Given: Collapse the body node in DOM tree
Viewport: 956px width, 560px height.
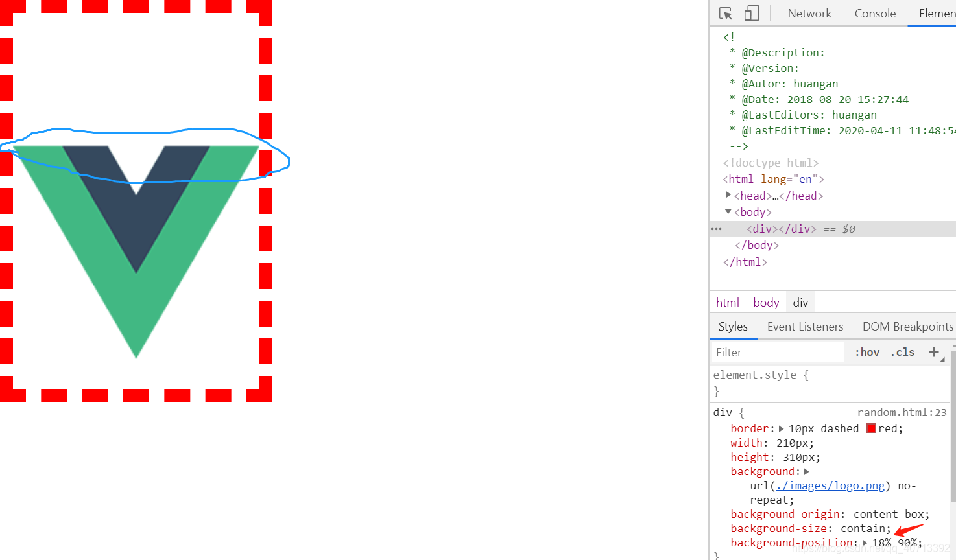Looking at the screenshot, I should tap(728, 211).
